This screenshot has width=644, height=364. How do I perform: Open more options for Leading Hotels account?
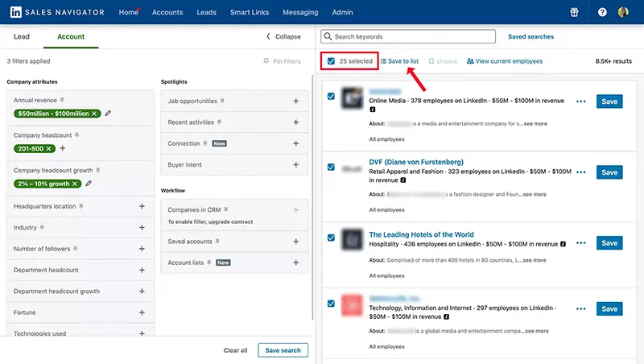coord(580,243)
